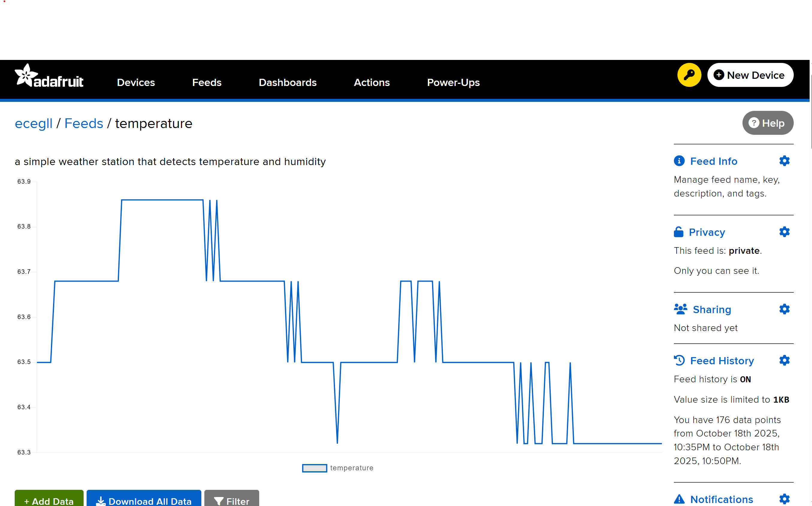Click the Adafruit logo
Screen dimensions: 812x506
49,75
